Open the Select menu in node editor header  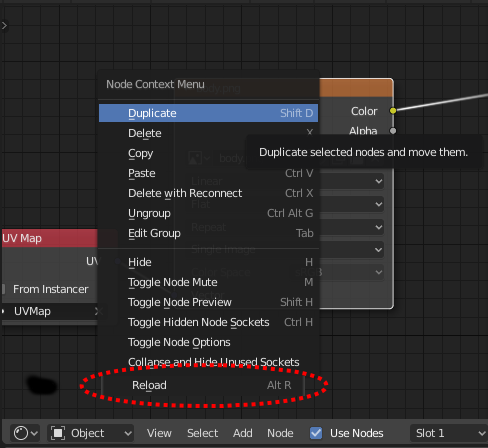pos(202,433)
